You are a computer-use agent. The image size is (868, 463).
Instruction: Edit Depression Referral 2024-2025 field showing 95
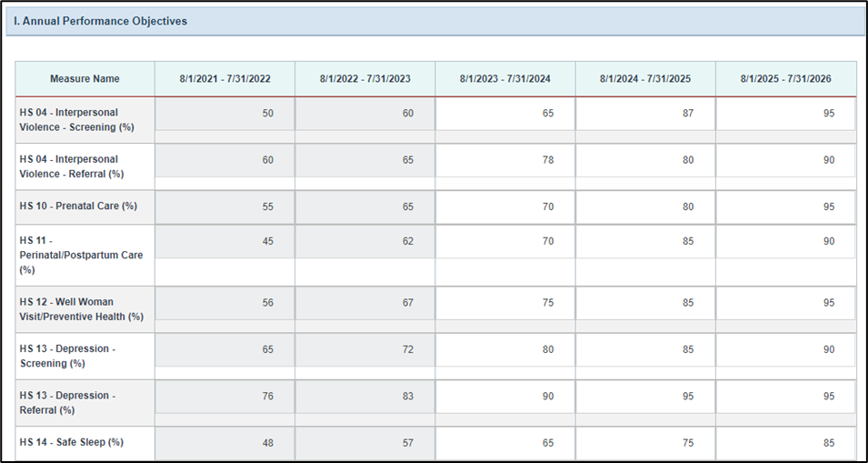[x=645, y=397]
